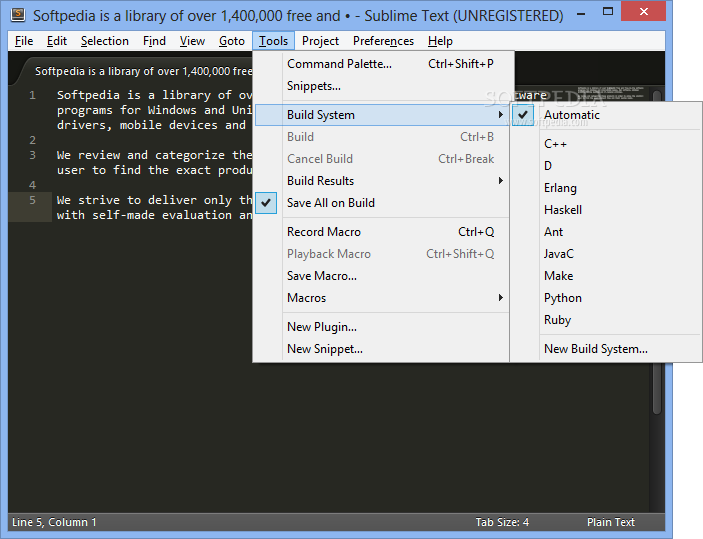The height and width of the screenshot is (539, 703).
Task: Select New Snippet... entry
Action: pyautogui.click(x=382, y=349)
